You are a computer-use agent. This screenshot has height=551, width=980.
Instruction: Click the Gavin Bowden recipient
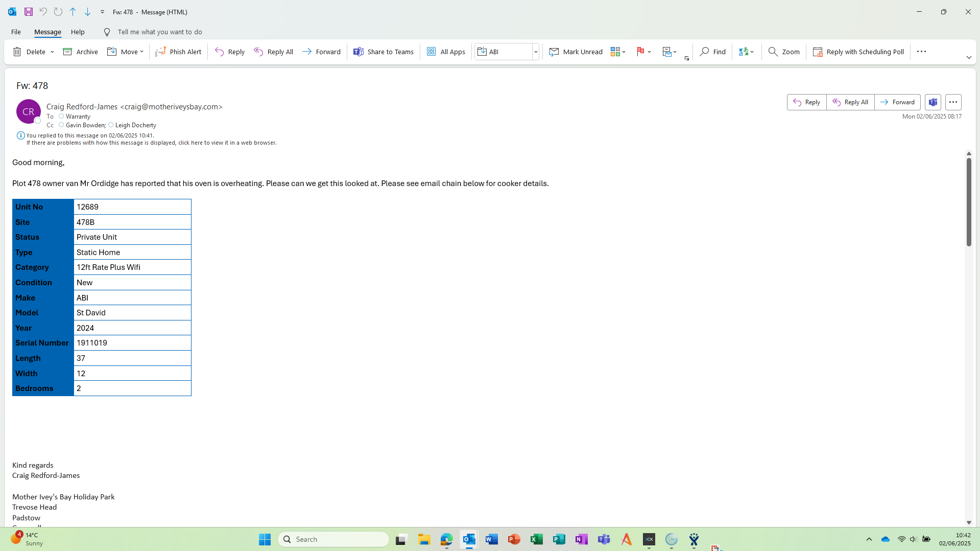pos(85,125)
